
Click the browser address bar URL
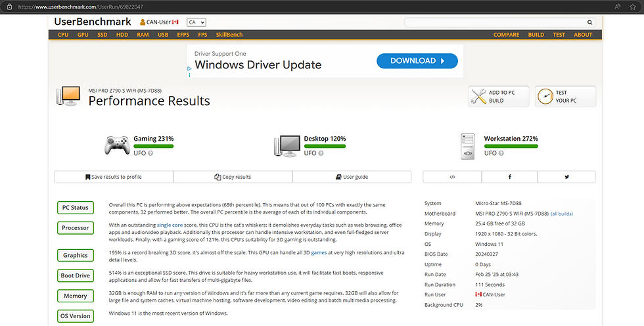tap(80, 7)
